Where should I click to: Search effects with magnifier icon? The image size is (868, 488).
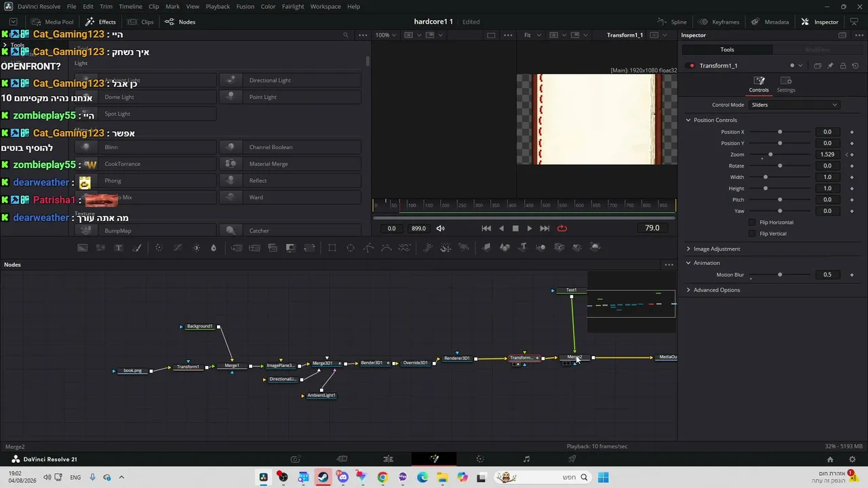(x=346, y=35)
